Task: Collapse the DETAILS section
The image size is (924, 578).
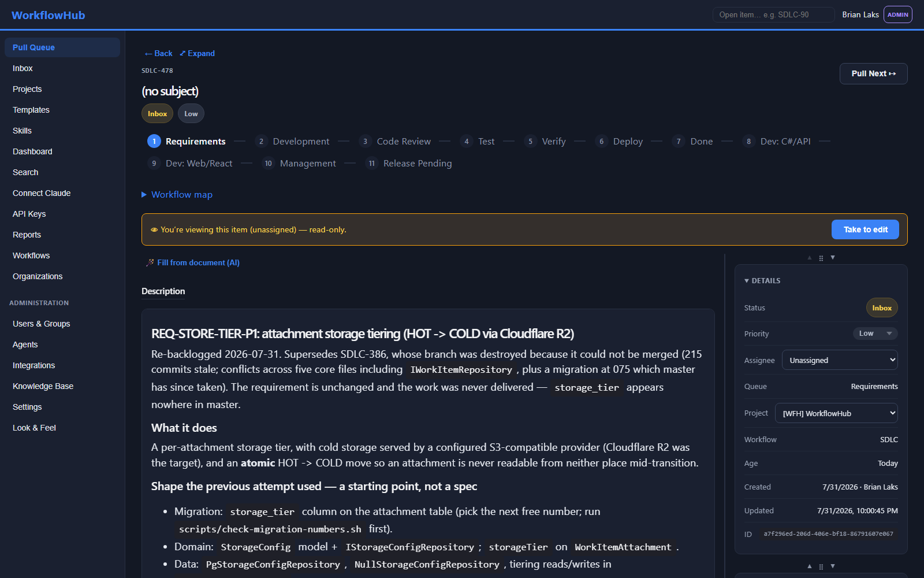Action: coord(762,281)
